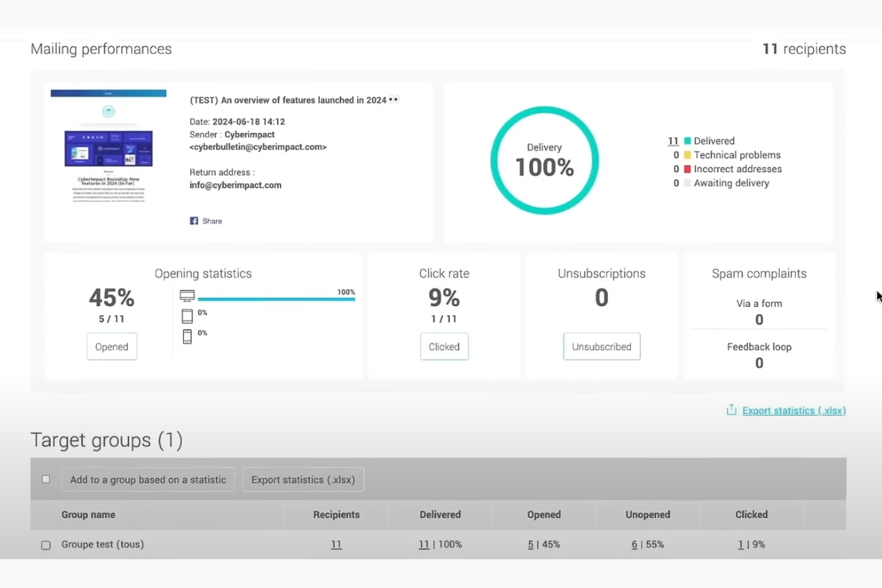Open the 11 Delivered count link in legend
The height and width of the screenshot is (588, 882).
pos(673,141)
